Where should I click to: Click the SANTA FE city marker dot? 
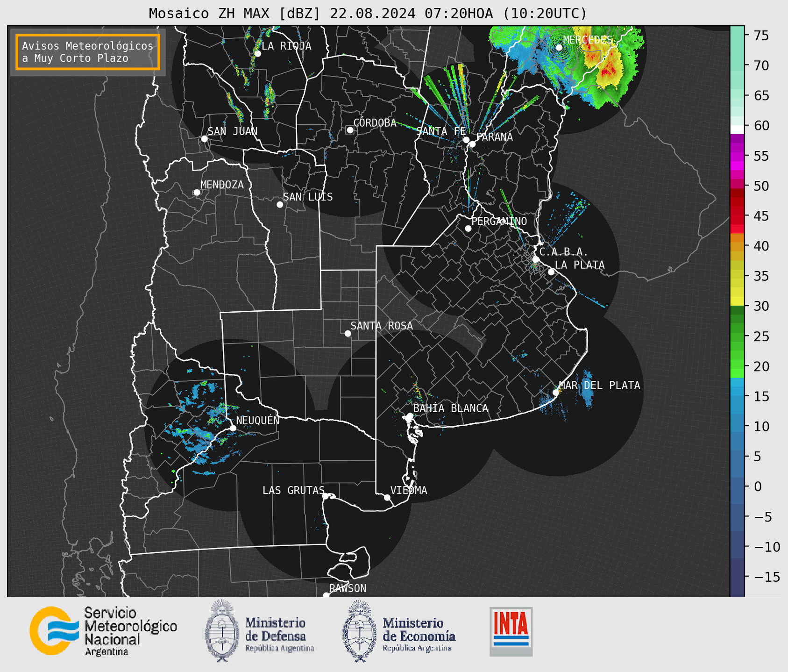click(466, 140)
